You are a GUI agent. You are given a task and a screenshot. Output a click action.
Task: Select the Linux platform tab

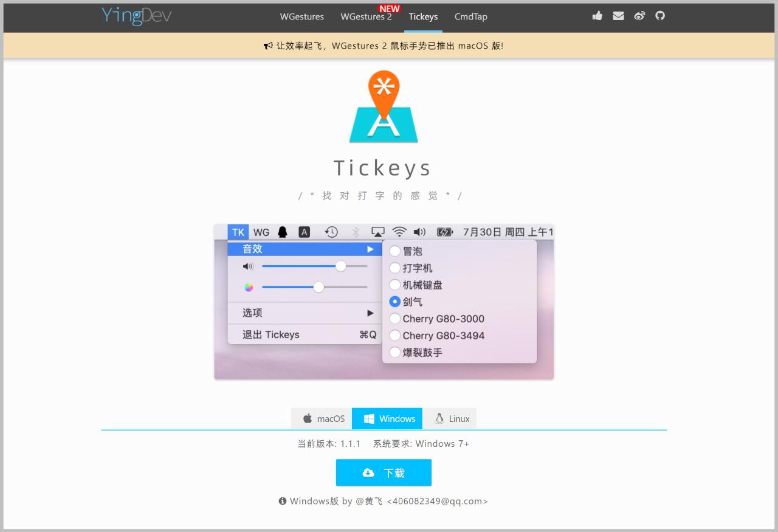click(450, 418)
